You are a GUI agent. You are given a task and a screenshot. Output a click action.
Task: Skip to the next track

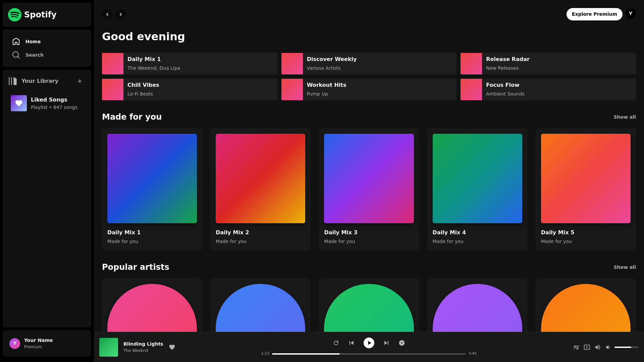(386, 343)
